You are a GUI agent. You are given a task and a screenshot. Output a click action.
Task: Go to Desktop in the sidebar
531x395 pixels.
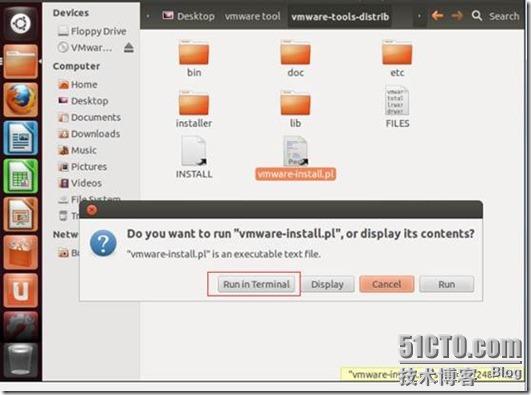click(83, 101)
